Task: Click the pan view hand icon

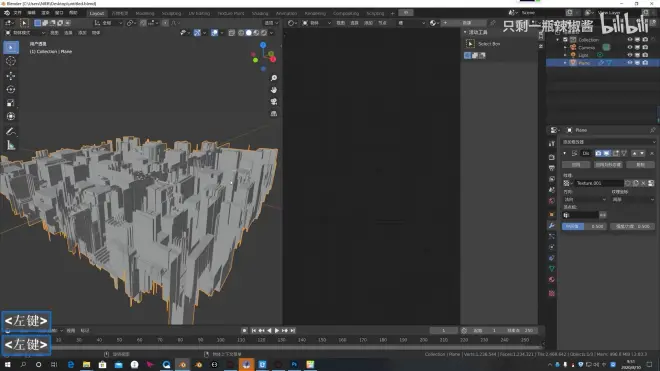Action: coord(274,90)
